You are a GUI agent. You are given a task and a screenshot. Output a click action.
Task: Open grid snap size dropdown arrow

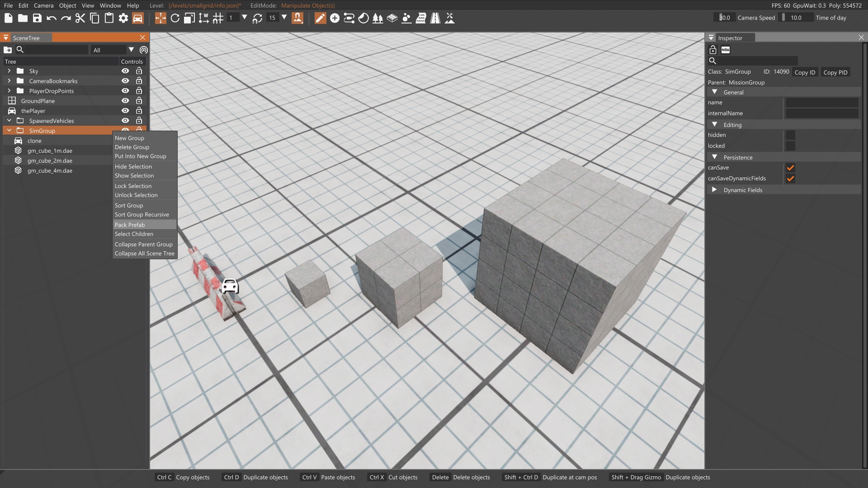tap(245, 18)
